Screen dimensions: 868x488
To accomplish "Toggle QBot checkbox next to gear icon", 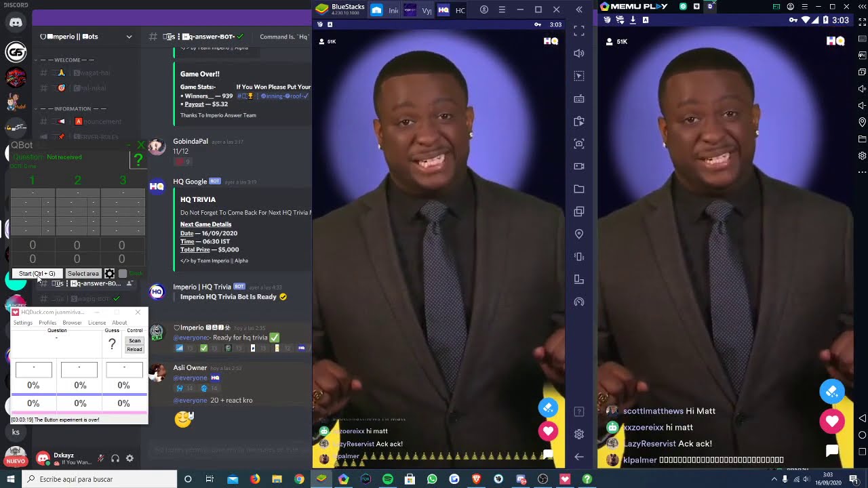I will click(123, 274).
